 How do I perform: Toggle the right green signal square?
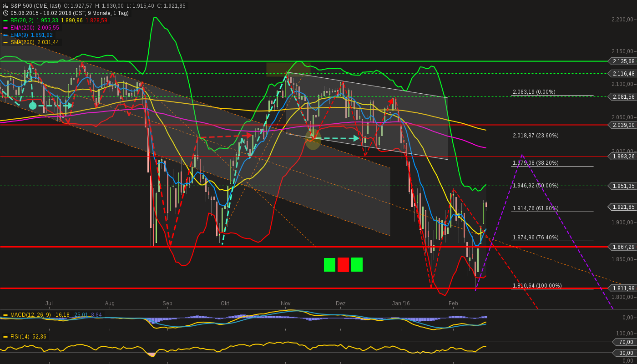coord(356,265)
